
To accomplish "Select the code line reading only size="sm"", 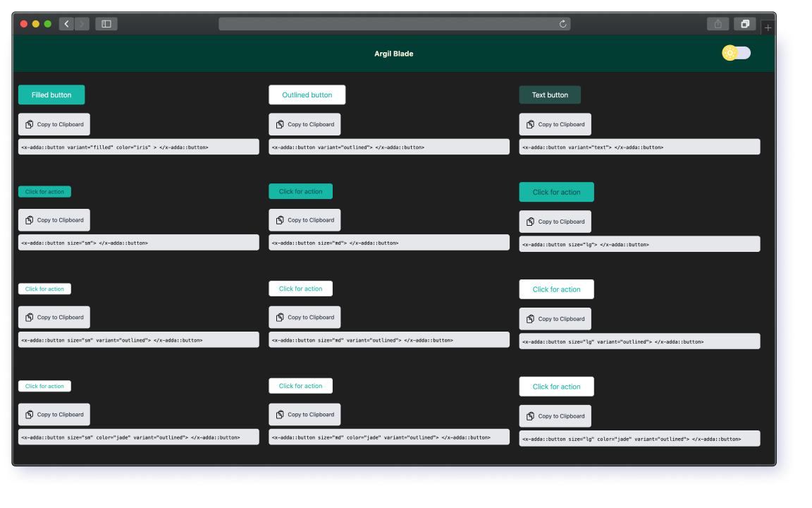I will tap(139, 243).
